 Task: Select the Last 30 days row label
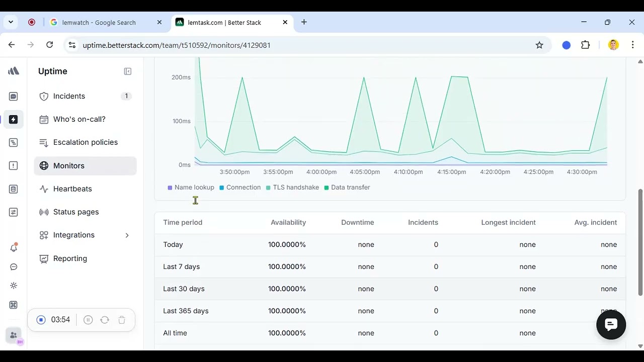[184, 289]
